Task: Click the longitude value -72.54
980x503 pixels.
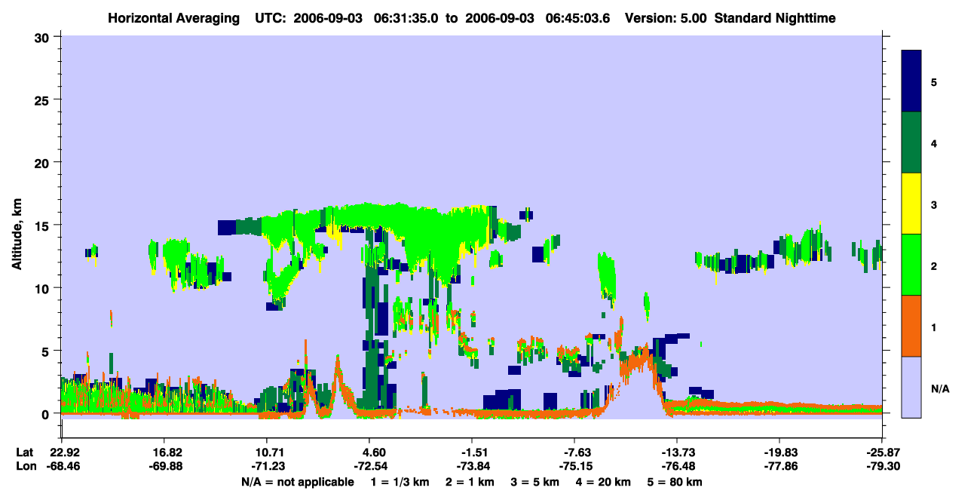Action: tap(369, 466)
